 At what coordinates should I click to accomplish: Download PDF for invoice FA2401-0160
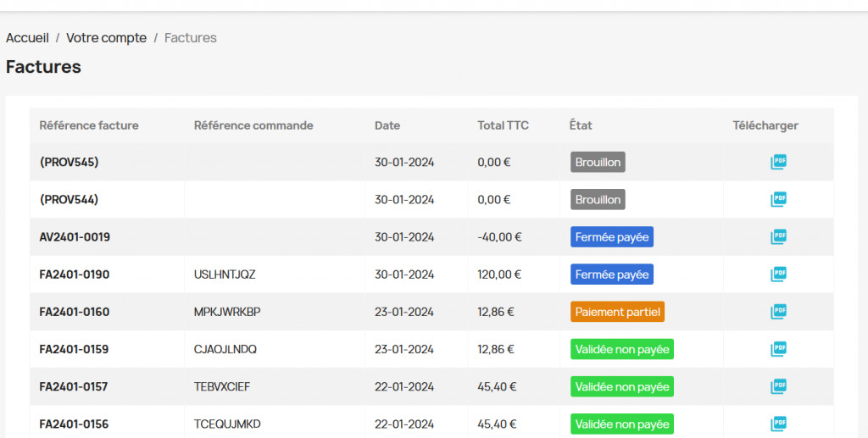778,311
